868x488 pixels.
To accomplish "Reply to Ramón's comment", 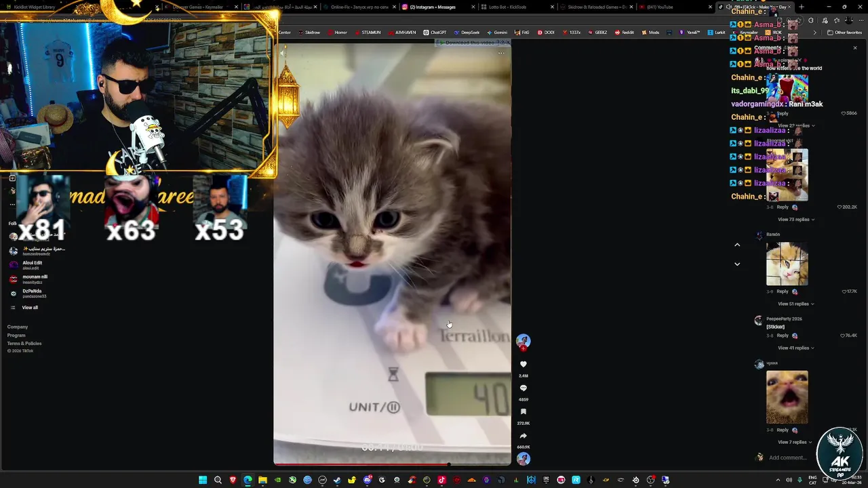I will click(x=783, y=291).
